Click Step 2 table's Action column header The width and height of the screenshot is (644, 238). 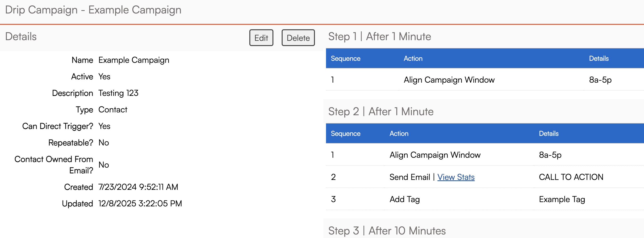pos(399,133)
